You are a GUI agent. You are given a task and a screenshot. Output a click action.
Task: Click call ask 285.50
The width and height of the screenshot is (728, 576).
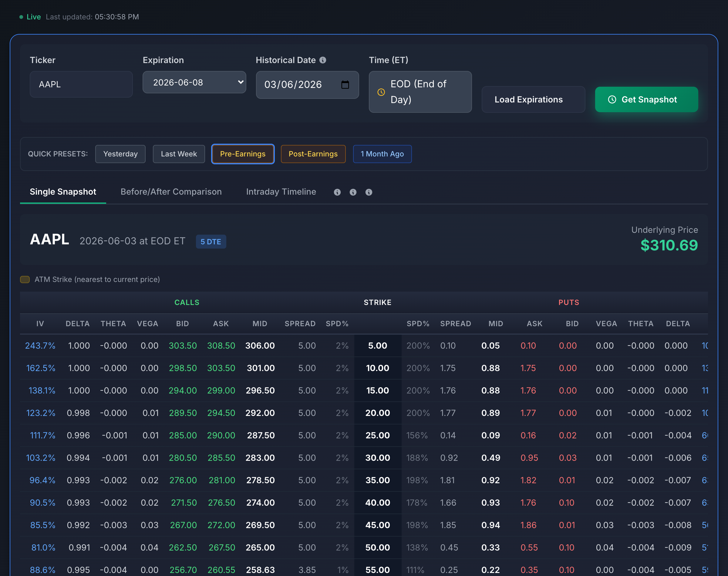coord(221,458)
